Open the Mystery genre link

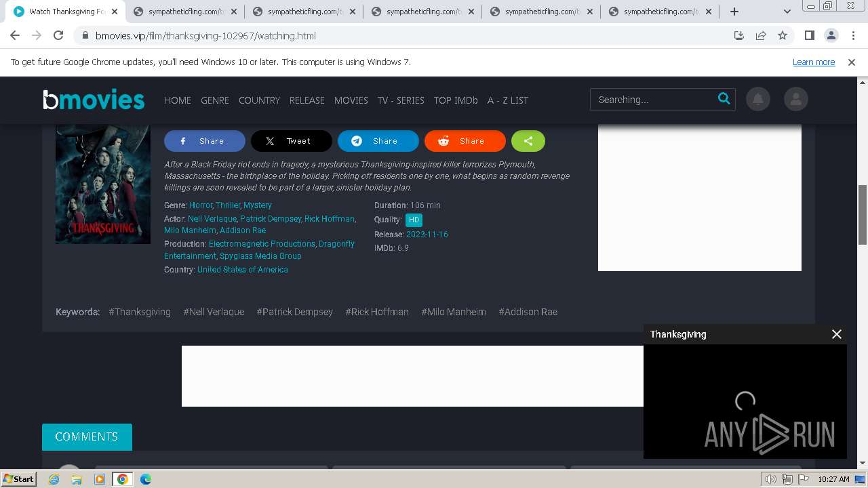(258, 205)
